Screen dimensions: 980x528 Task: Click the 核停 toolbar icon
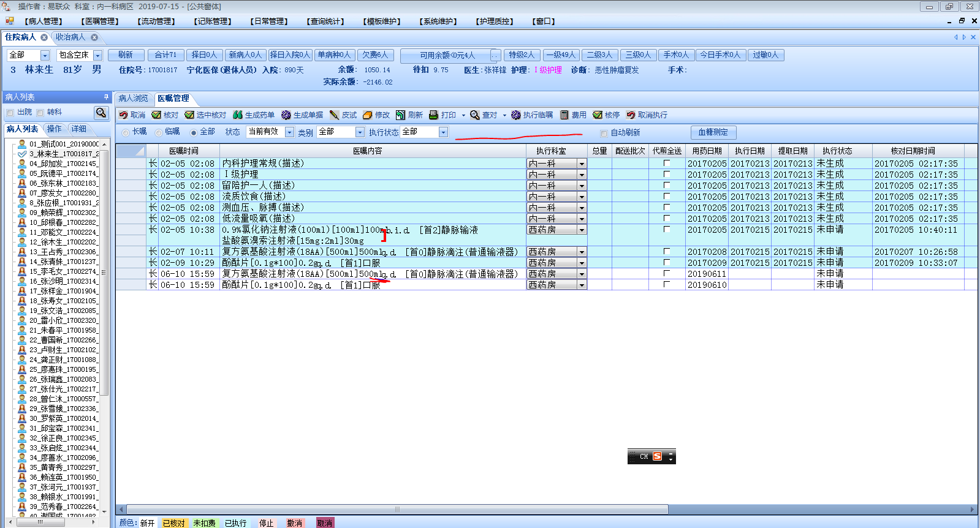[x=598, y=115]
